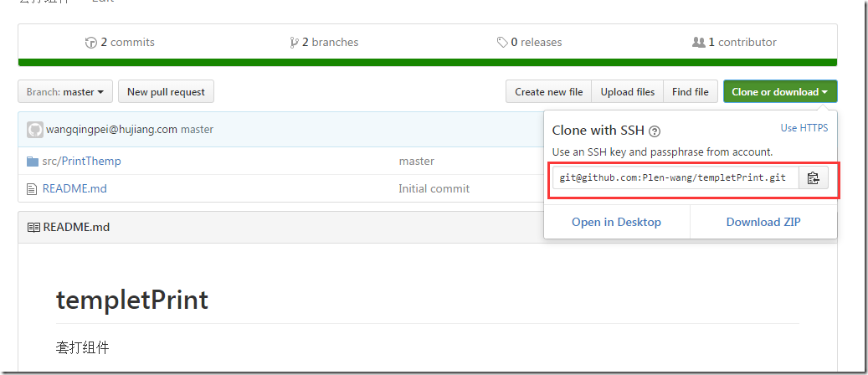Click the 'master' commit message of src/PrintThemp
This screenshot has width=868, height=375.
pos(416,162)
